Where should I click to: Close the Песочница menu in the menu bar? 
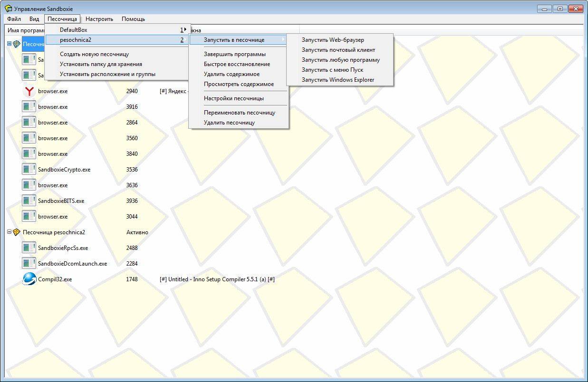(62, 19)
